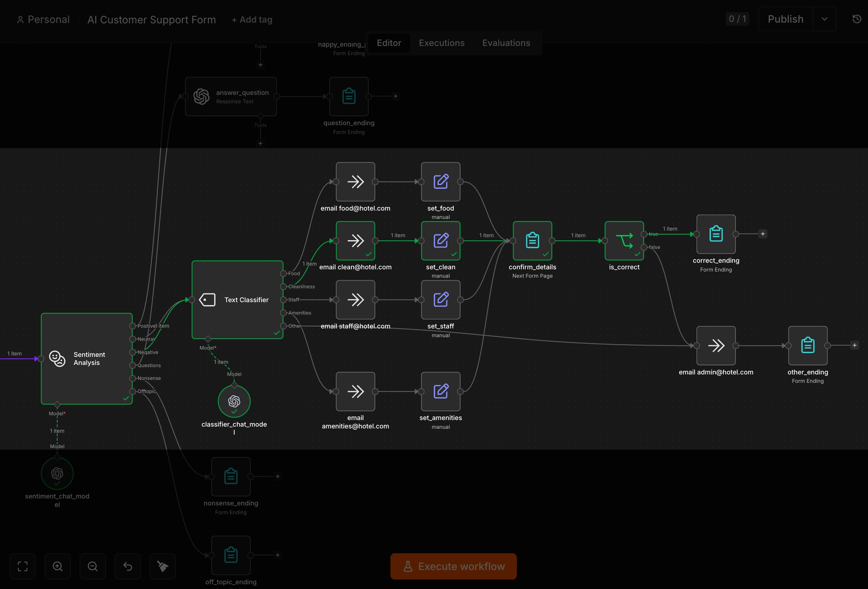Screen dimensions: 868x589
Task: Select the classifier_chat_model OpenAI node
Action: [x=234, y=401]
